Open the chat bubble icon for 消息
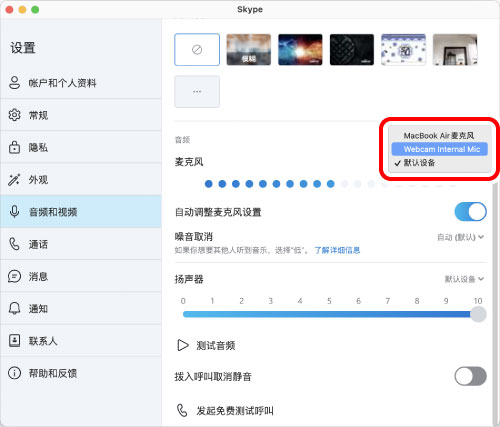This screenshot has height=427, width=500. pyautogui.click(x=14, y=276)
